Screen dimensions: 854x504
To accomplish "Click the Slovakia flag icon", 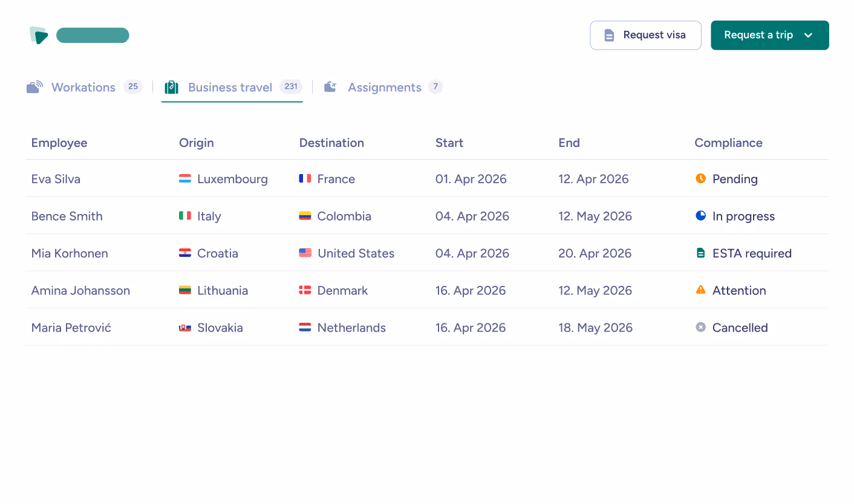I will (185, 328).
